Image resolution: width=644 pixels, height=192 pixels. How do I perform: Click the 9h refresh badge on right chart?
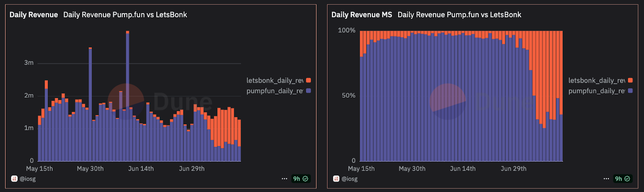pos(623,179)
